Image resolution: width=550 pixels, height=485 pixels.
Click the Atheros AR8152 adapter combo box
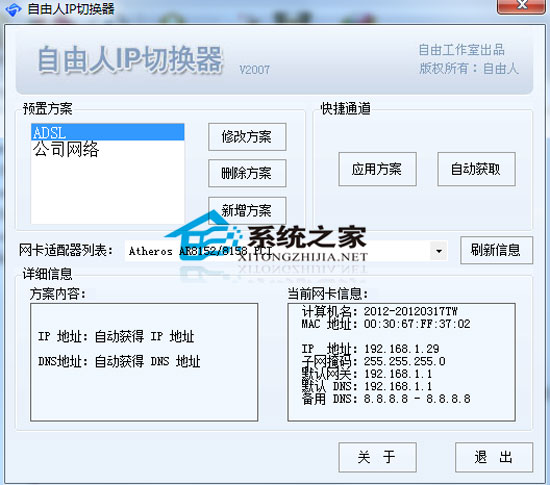point(286,251)
